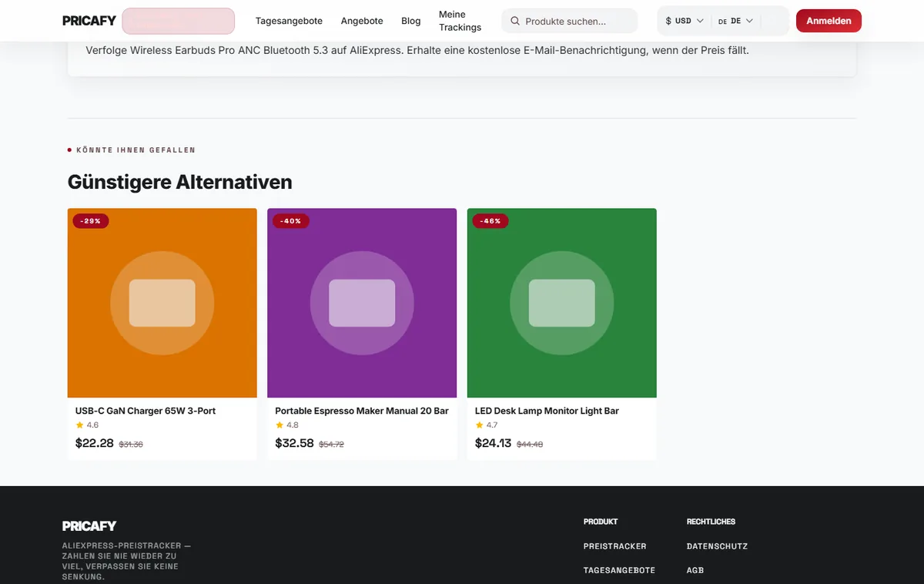Focus the Produkte suchen search field
The height and width of the screenshot is (584, 924).
pyautogui.click(x=569, y=22)
